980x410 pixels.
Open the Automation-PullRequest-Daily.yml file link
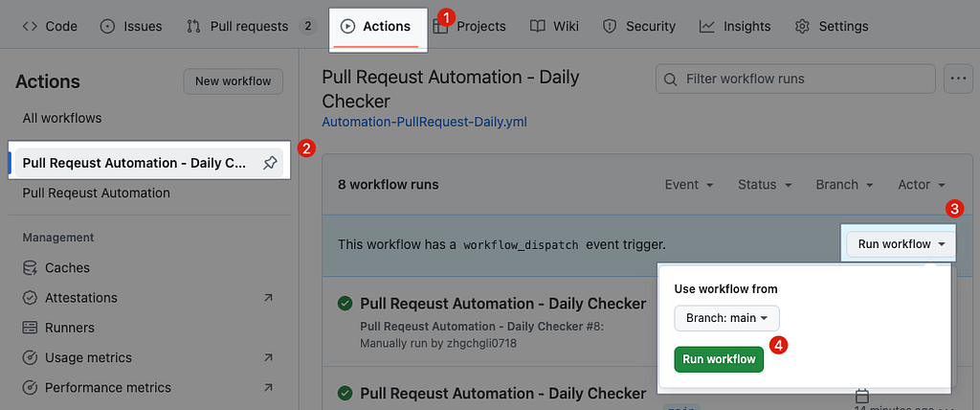tap(424, 122)
